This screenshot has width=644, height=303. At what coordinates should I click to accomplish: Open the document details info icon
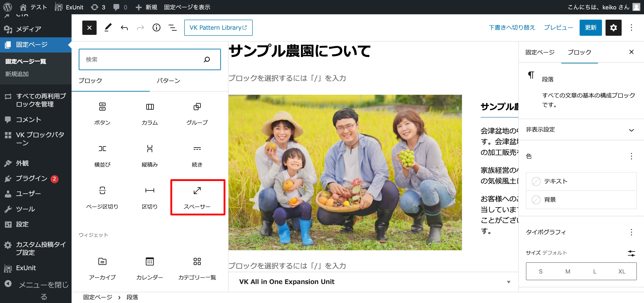(x=157, y=28)
